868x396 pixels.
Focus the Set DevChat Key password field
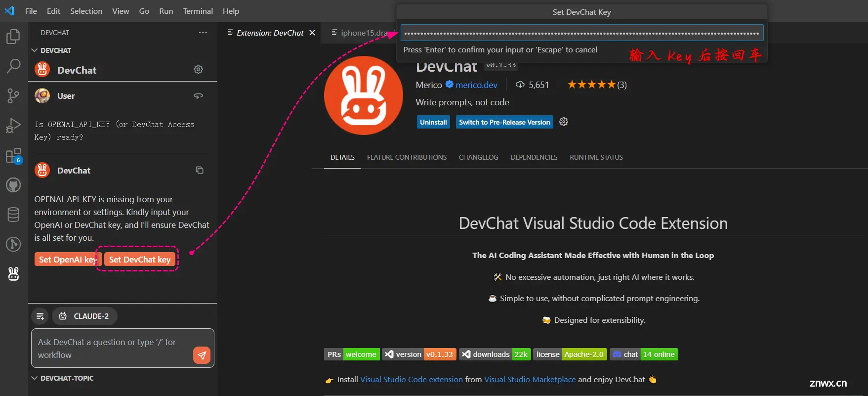point(582,33)
